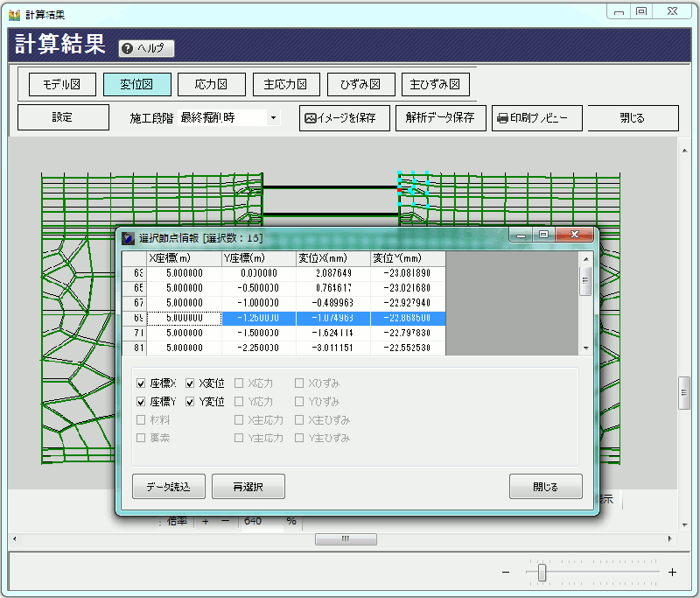Select row header 67 in the table

point(135,303)
